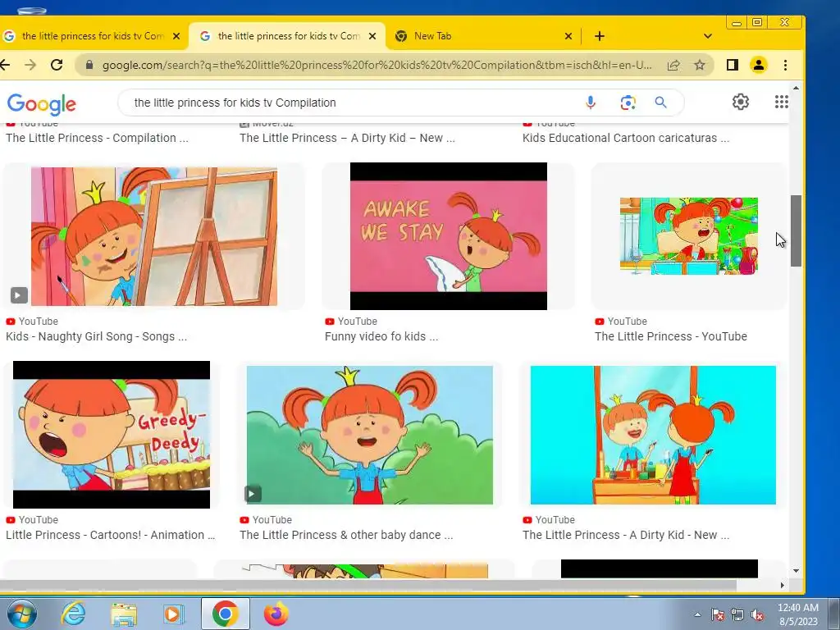Select the active little princess search tab
The height and width of the screenshot is (630, 840).
pyautogui.click(x=288, y=36)
